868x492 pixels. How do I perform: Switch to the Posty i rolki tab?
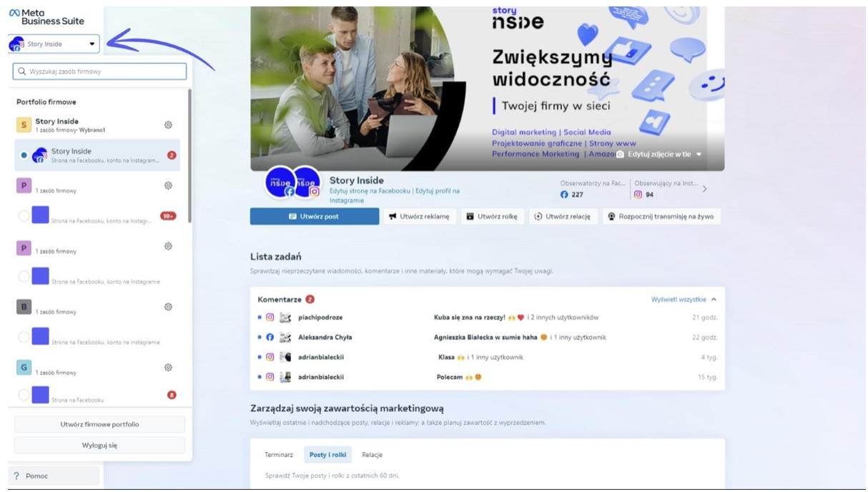[x=327, y=455]
